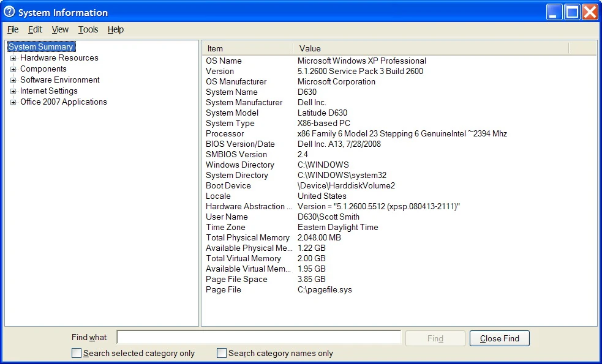Image resolution: width=602 pixels, height=364 pixels.
Task: Click the value Microsoft Windows XP Professional
Action: coord(362,61)
